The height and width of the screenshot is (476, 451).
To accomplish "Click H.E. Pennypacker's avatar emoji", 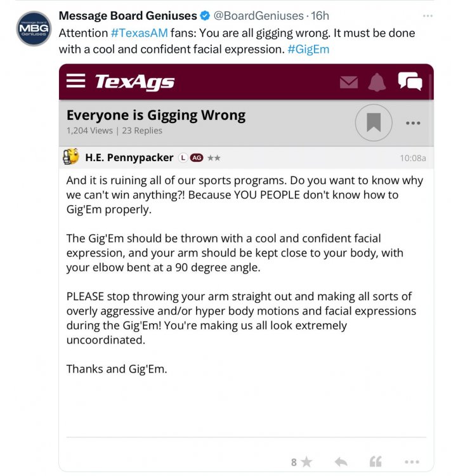I will (x=71, y=157).
